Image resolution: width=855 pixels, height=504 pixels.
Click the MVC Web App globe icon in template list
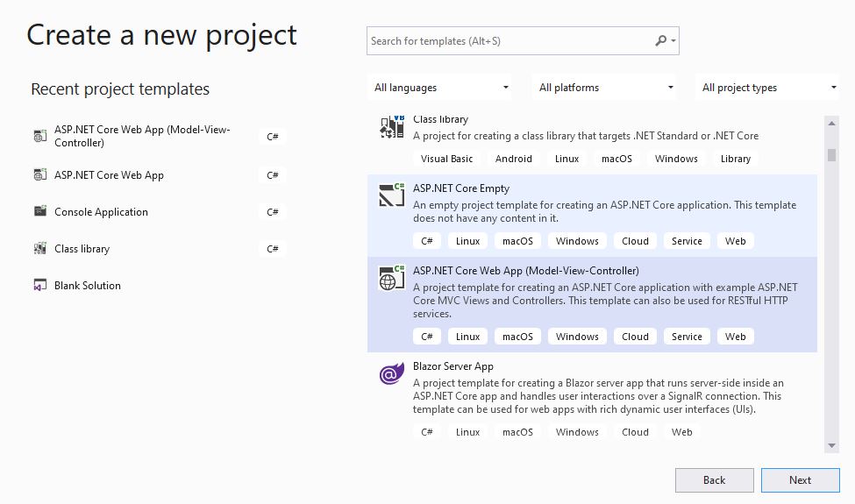392,277
